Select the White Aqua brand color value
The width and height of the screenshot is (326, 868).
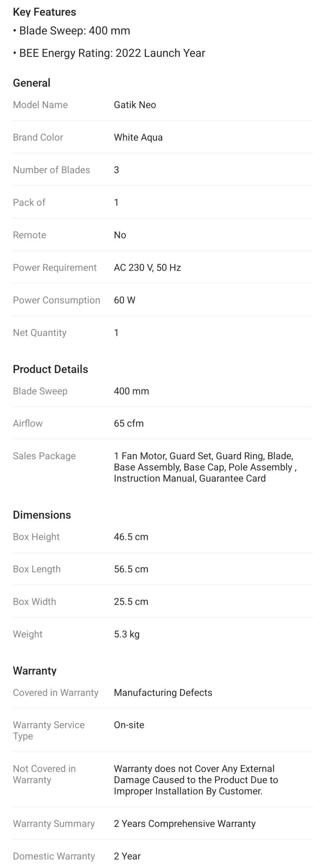point(138,137)
